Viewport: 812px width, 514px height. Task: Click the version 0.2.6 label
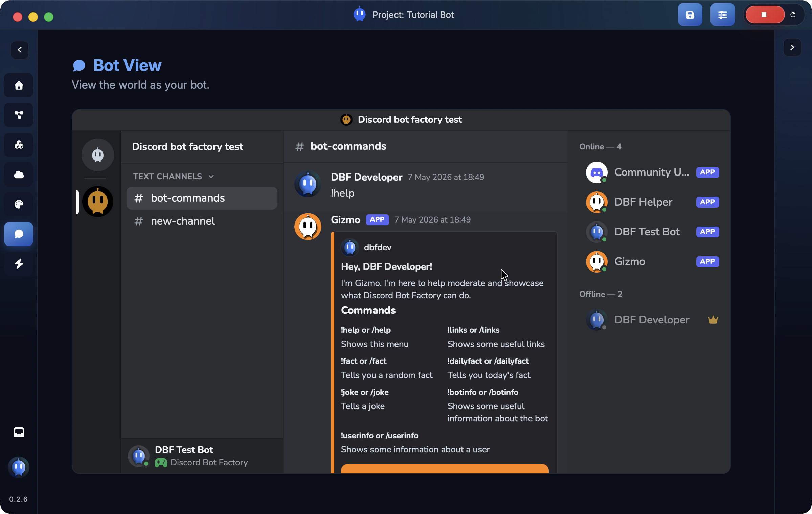click(18, 499)
